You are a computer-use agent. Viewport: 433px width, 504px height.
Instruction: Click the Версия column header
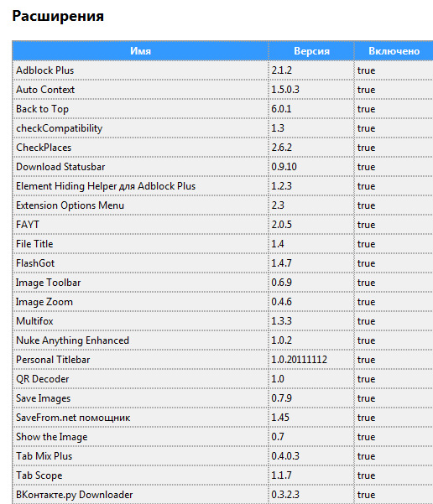(x=311, y=51)
